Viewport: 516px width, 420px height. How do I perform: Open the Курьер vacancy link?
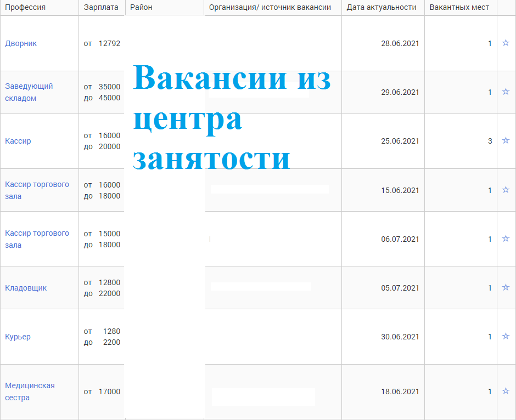tap(18, 337)
